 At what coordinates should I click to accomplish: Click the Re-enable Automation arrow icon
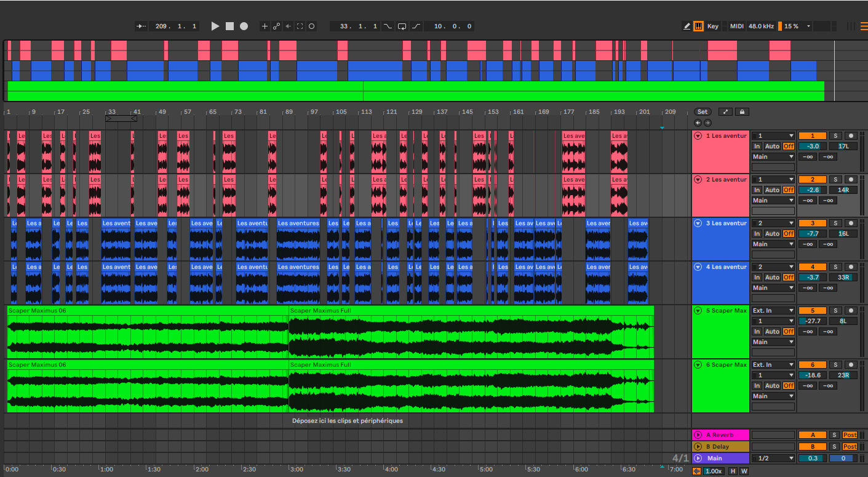(x=288, y=26)
